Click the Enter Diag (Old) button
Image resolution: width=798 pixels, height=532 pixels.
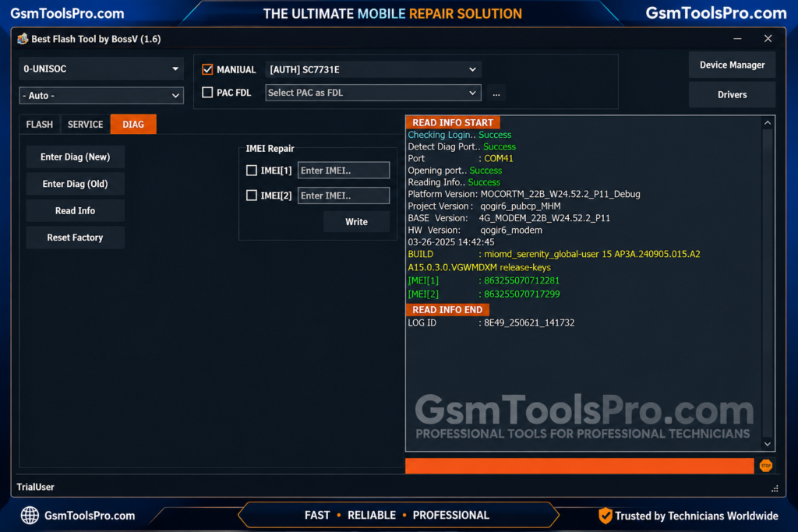(76, 184)
